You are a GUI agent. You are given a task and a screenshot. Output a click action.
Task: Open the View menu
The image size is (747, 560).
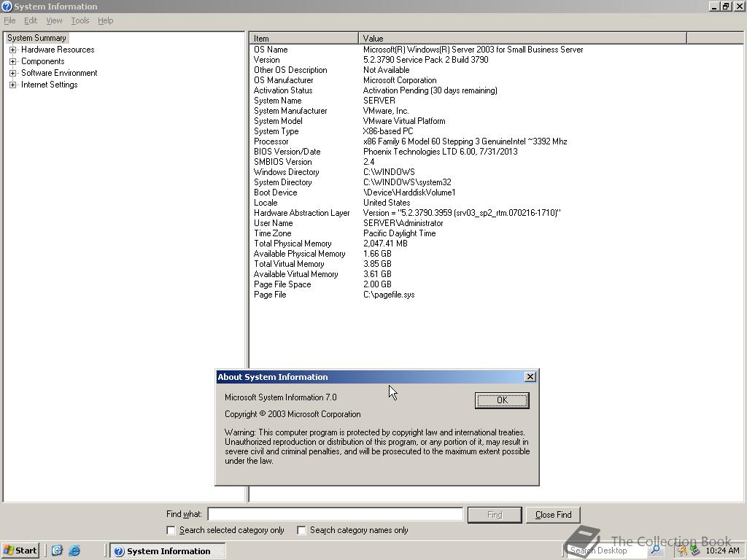pyautogui.click(x=54, y=20)
